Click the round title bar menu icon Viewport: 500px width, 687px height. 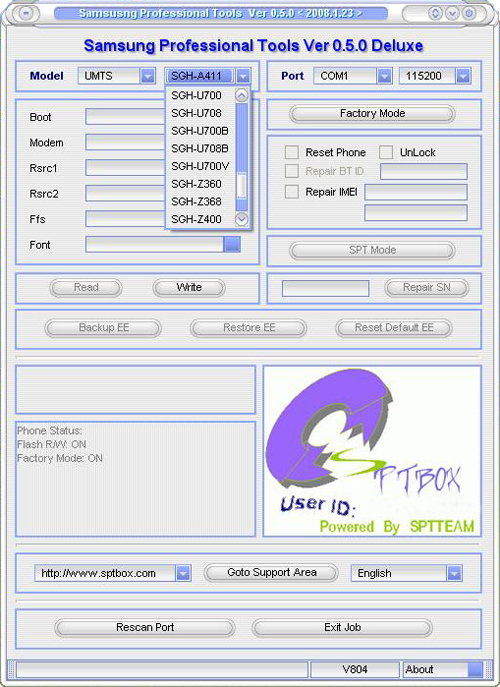26,13
